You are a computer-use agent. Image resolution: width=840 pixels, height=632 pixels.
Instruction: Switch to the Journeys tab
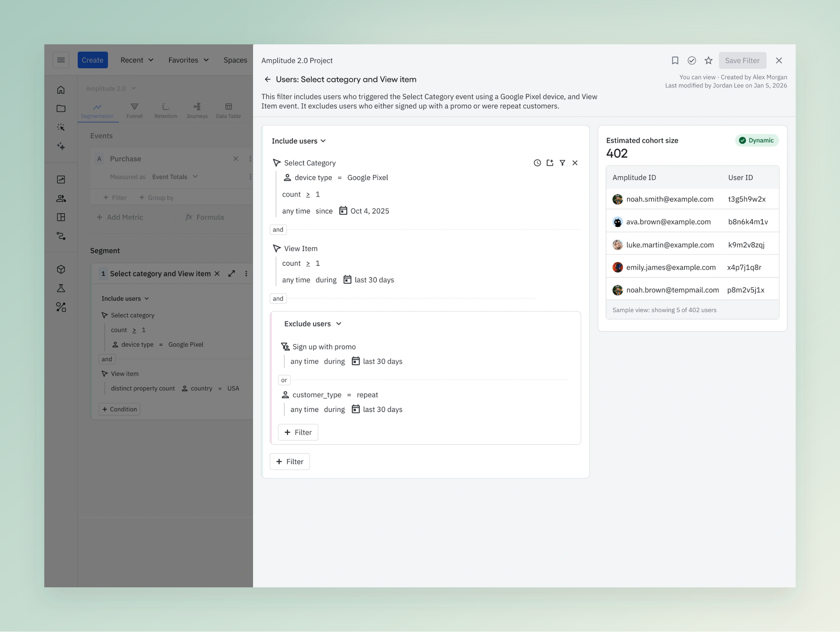pyautogui.click(x=197, y=111)
